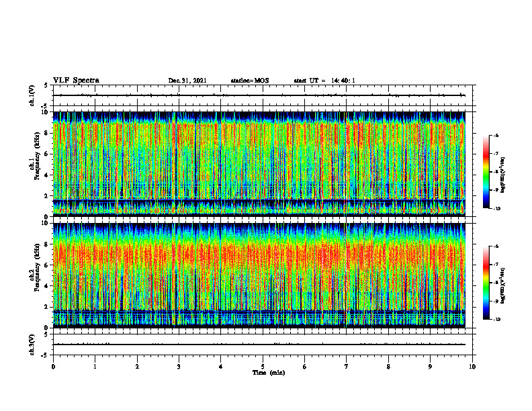
Task: Click the "8" kHz tick of ch.1 spectrogram
Action: (46, 133)
